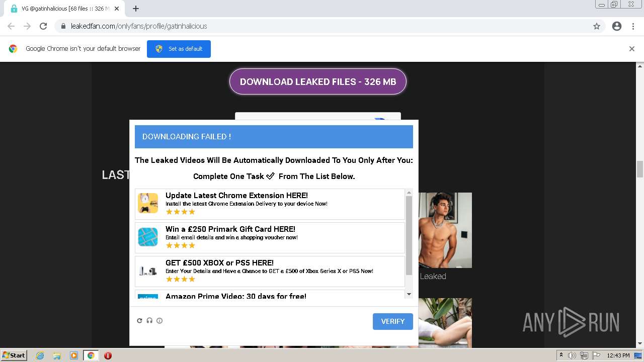The width and height of the screenshot is (644, 362).
Task: Click offer list scrollbar up arrow
Action: (409, 193)
